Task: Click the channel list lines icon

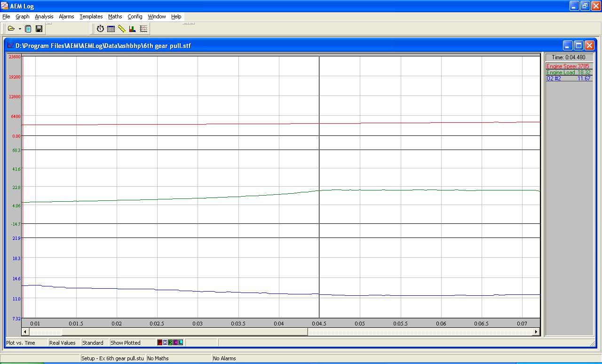Action: [143, 29]
